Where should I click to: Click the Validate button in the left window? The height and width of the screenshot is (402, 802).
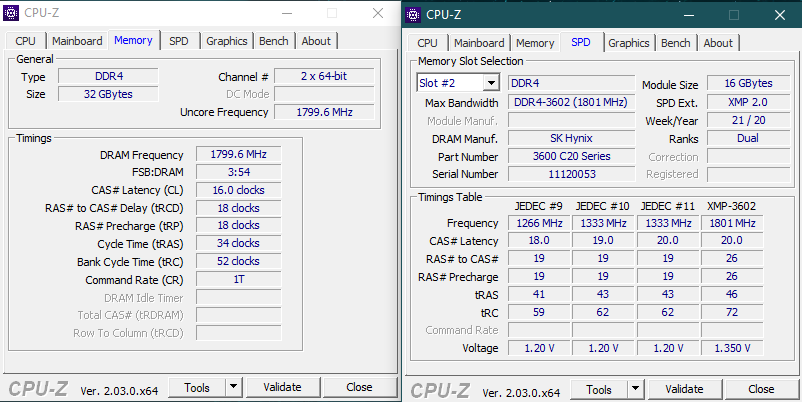(x=282, y=387)
